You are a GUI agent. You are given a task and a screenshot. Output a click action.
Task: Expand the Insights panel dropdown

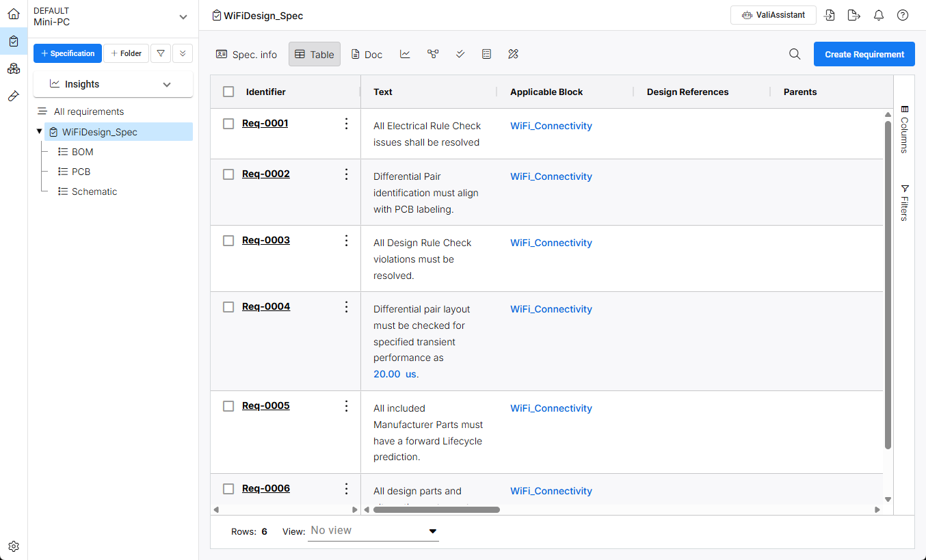point(167,84)
